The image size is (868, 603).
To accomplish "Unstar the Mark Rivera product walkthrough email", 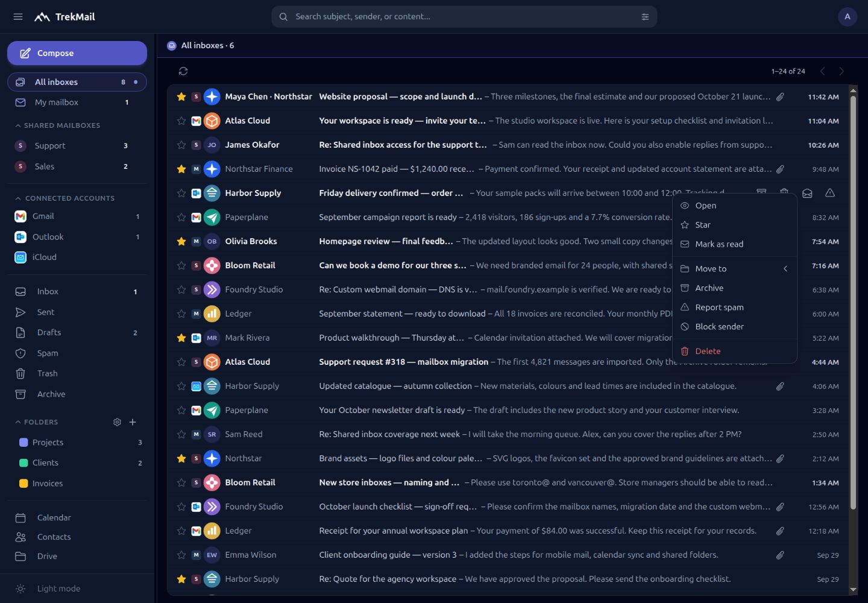I will tap(181, 338).
